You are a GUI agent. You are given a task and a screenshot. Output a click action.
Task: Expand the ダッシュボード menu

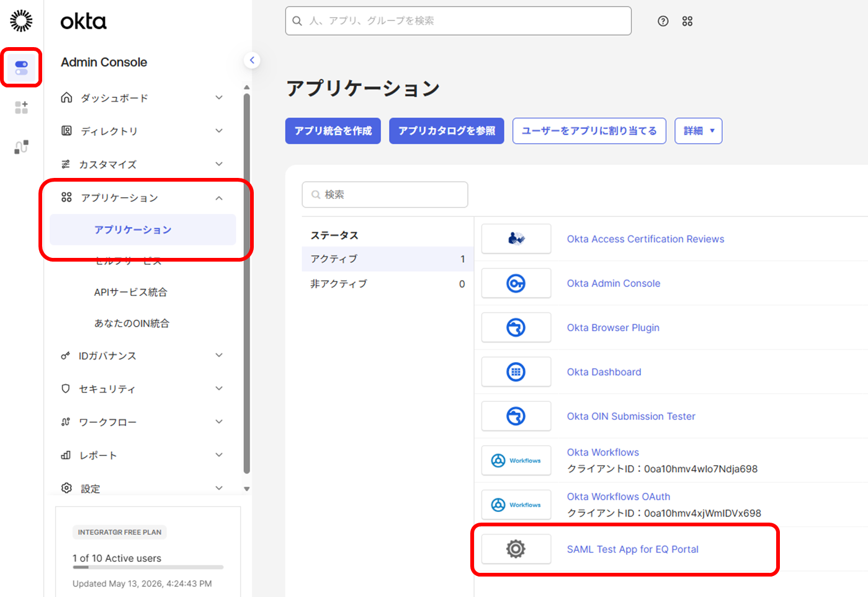coord(142,98)
